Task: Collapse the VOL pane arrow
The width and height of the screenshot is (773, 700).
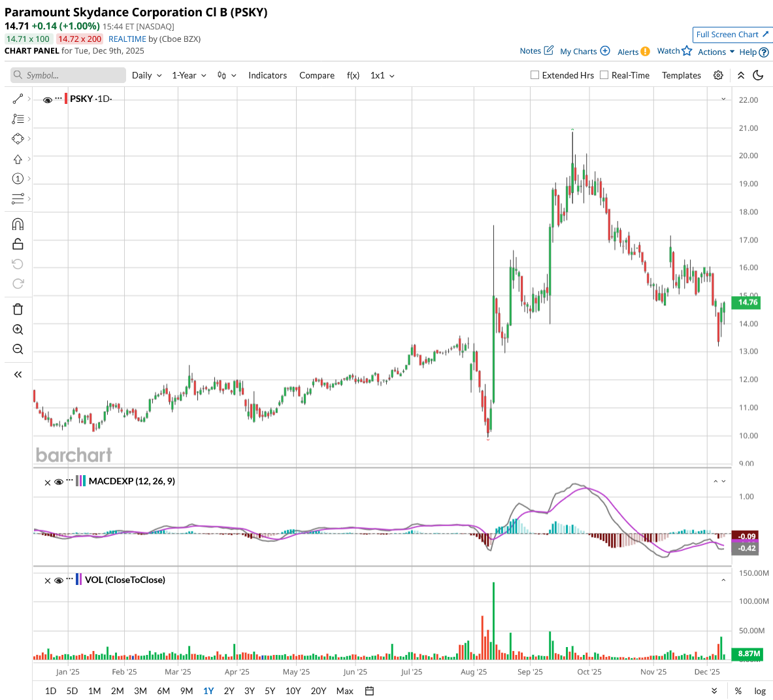Action: [723, 580]
